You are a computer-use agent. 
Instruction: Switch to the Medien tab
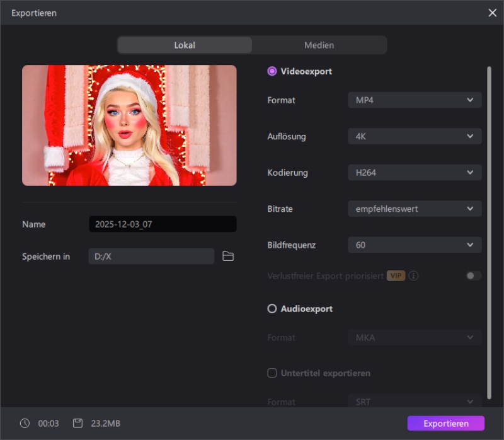[319, 45]
